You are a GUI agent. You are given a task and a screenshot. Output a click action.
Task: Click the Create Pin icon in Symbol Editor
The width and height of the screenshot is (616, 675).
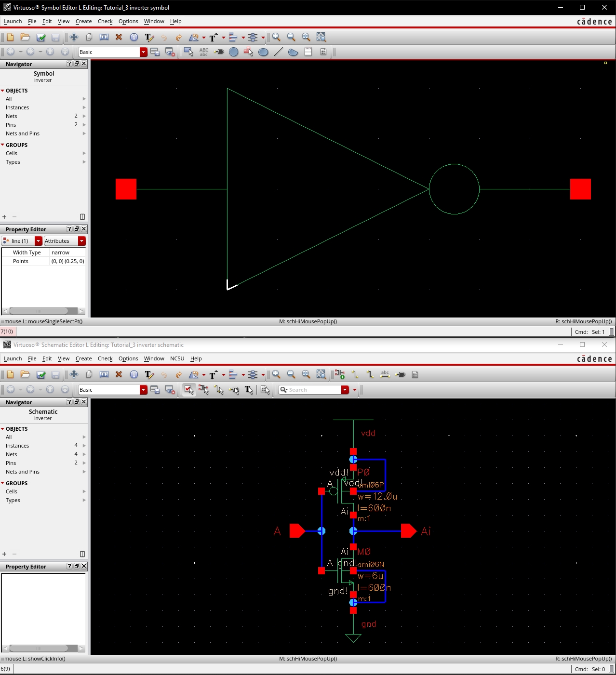coord(219,52)
